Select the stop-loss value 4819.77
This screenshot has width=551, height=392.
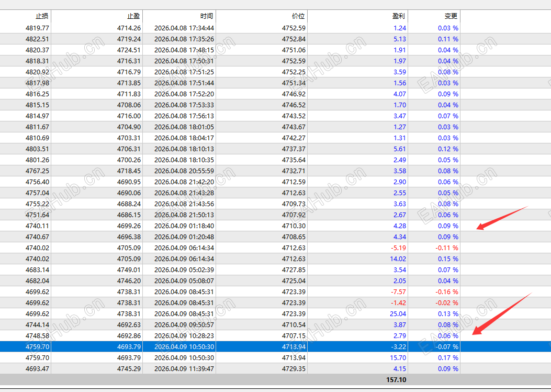[37, 28]
